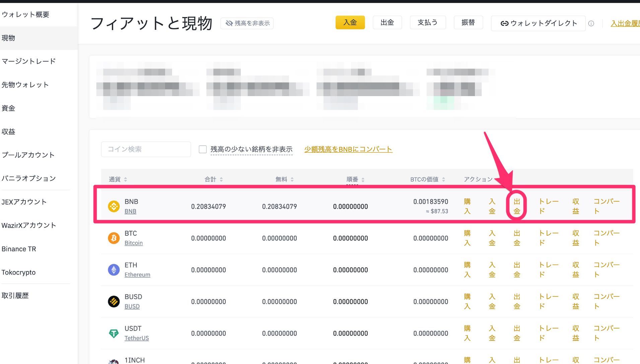Click トレード in the USDT row
Screen dimensions: 640x364
pyautogui.click(x=549, y=334)
